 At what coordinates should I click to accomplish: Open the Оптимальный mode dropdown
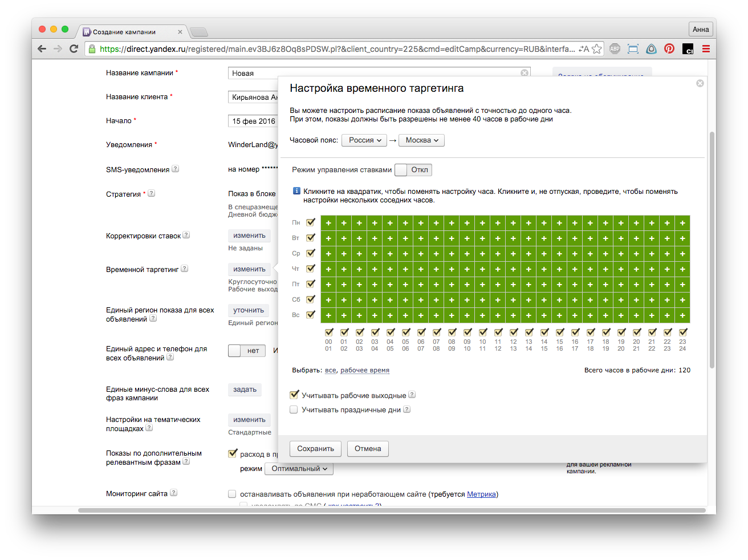click(299, 469)
